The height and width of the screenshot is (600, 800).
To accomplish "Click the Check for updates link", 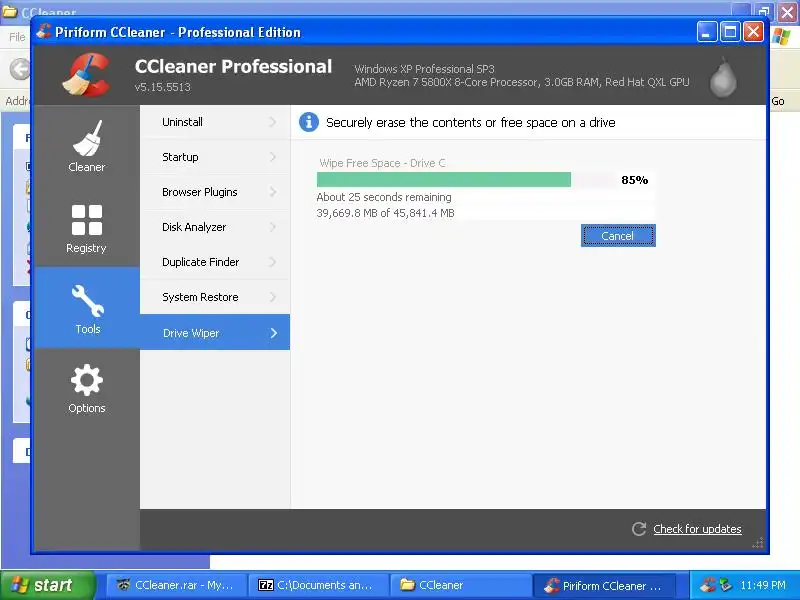I will [x=697, y=529].
